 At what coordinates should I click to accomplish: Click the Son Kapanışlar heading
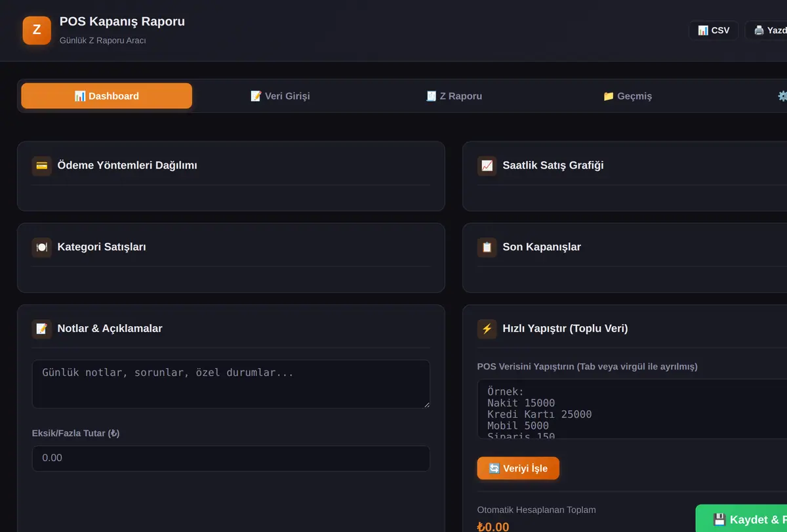(542, 247)
